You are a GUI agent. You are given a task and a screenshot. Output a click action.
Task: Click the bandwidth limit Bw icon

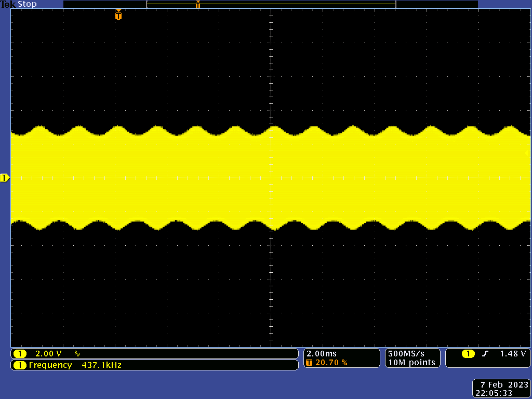(77, 354)
